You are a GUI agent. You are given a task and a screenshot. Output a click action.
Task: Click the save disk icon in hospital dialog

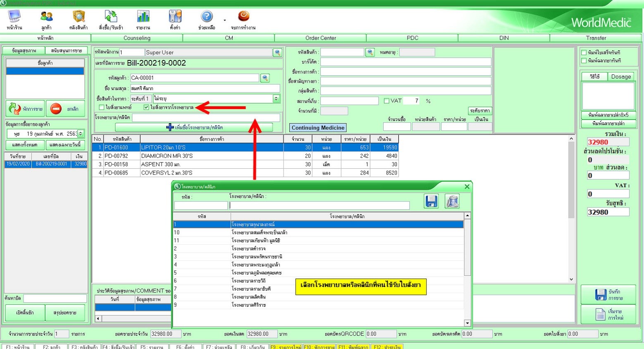pyautogui.click(x=431, y=201)
